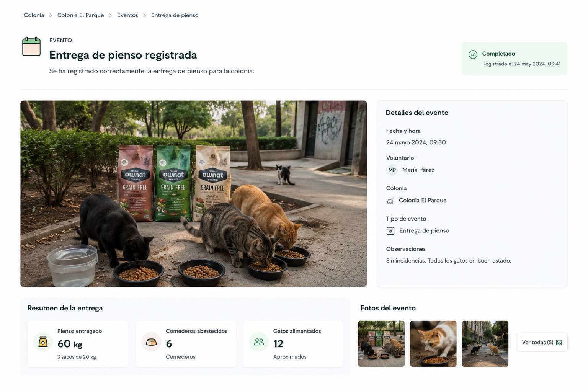Open Colonia El Parque breadcrumb

point(80,15)
